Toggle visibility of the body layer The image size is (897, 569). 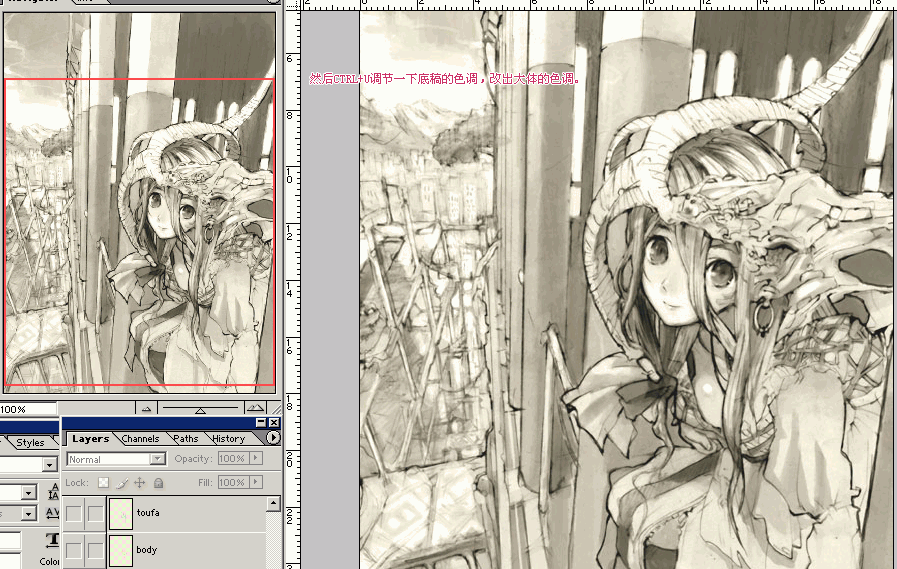pos(74,551)
